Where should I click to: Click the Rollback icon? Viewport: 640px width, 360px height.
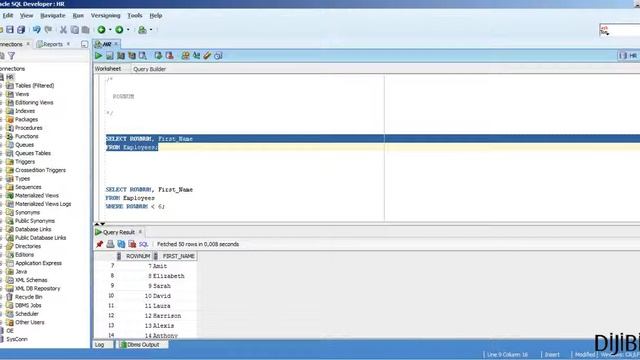[x=169, y=56]
